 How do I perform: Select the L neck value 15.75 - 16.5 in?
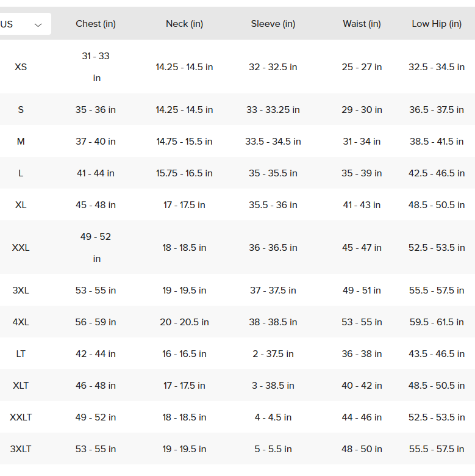coord(184,173)
